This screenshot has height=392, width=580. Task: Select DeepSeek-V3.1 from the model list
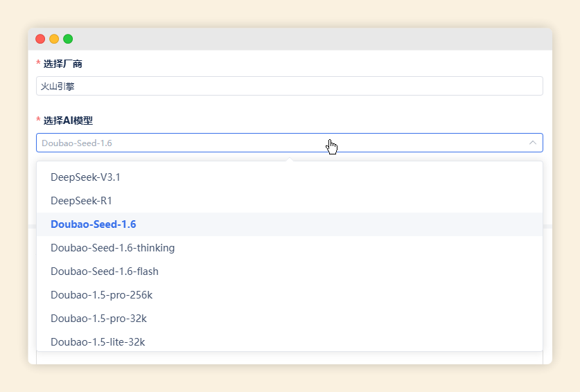pyautogui.click(x=289, y=177)
